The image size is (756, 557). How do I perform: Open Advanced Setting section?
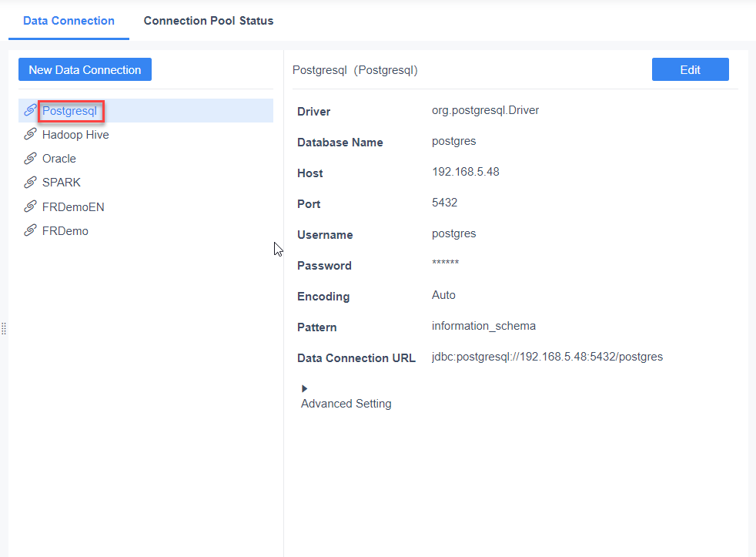346,403
